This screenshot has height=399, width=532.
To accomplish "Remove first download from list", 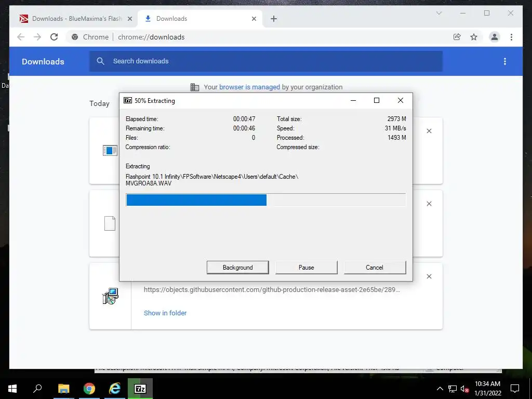I will click(x=429, y=131).
